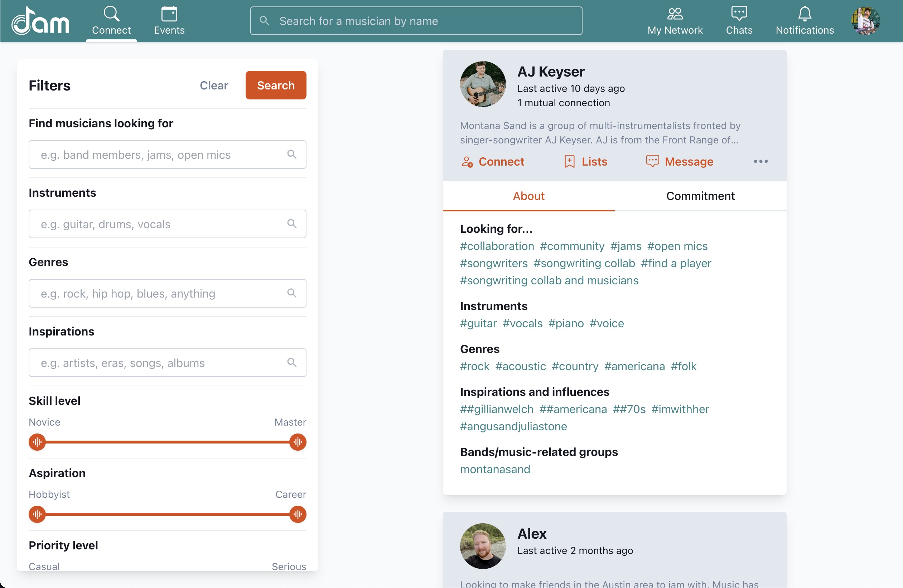Open the #songwriting collab hashtag link

click(x=584, y=263)
